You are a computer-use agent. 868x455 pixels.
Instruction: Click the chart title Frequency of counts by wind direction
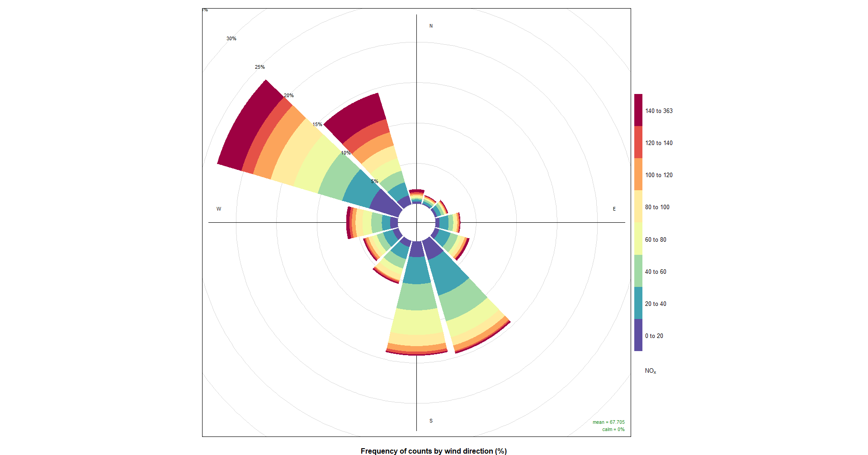click(434, 451)
